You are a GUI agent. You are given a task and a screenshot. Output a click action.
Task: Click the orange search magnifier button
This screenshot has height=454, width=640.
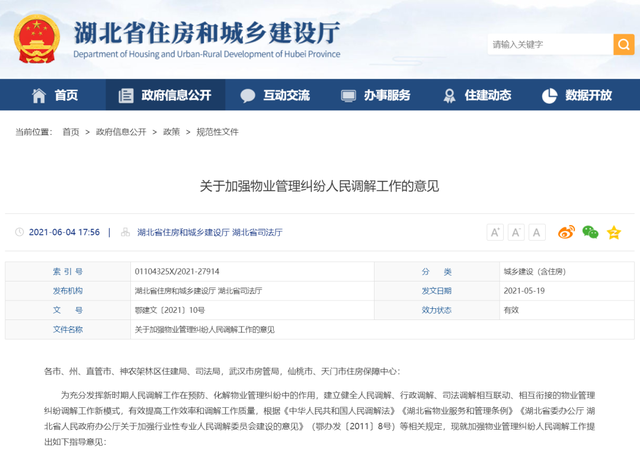[622, 45]
